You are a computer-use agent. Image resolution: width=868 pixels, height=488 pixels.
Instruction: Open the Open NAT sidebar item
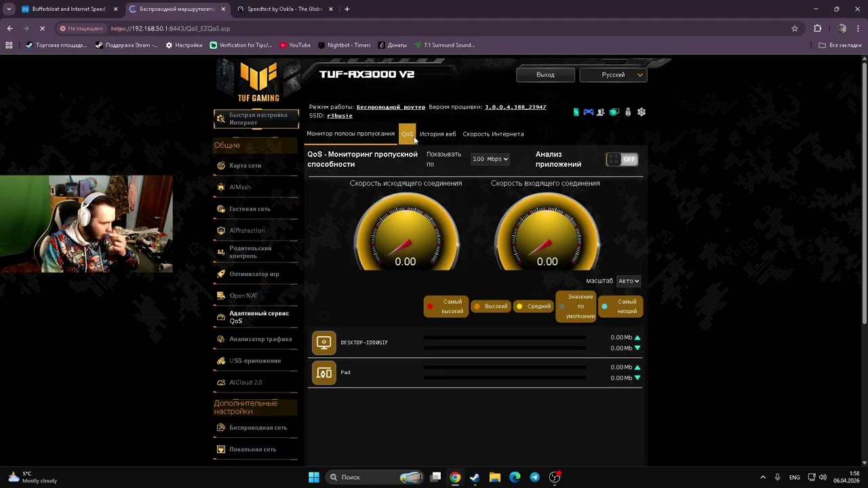click(x=256, y=296)
